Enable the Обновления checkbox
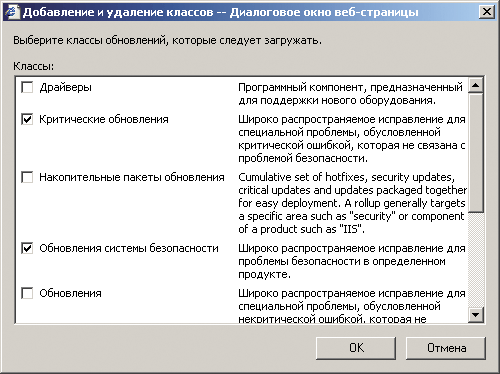 (27, 293)
